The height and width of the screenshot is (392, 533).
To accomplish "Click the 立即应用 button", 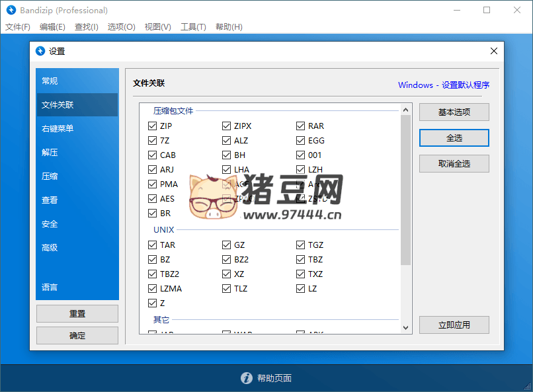I will [454, 325].
